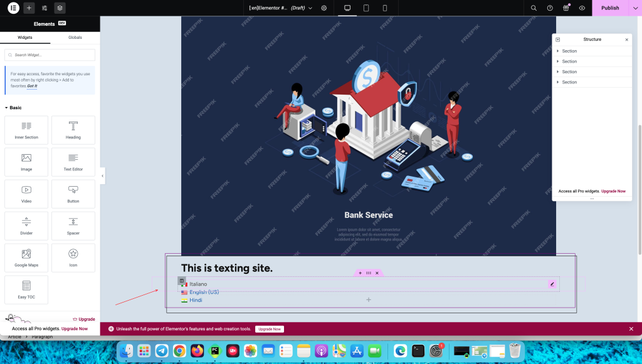Click the Elementor logo button
This screenshot has height=364, width=642.
[x=14, y=8]
